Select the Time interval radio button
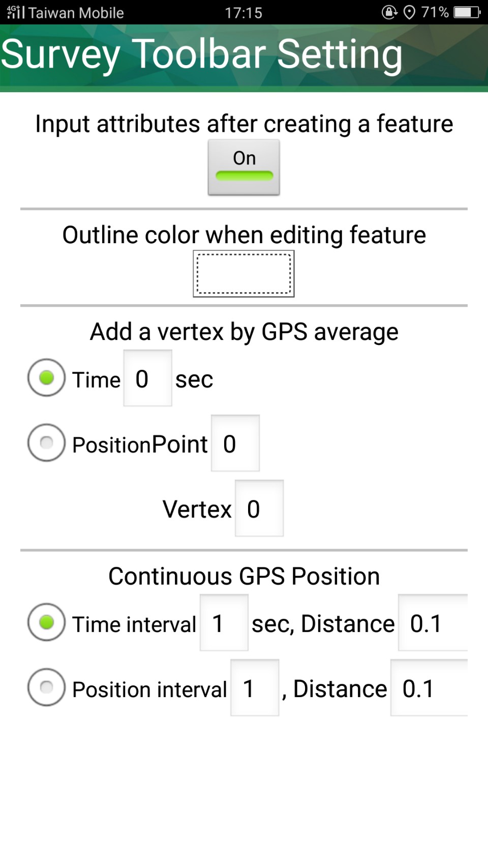The height and width of the screenshot is (868, 488). tap(46, 622)
